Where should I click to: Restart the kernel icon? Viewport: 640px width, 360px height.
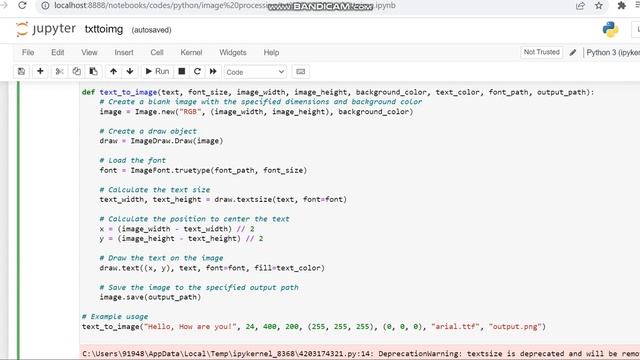pyautogui.click(x=197, y=71)
